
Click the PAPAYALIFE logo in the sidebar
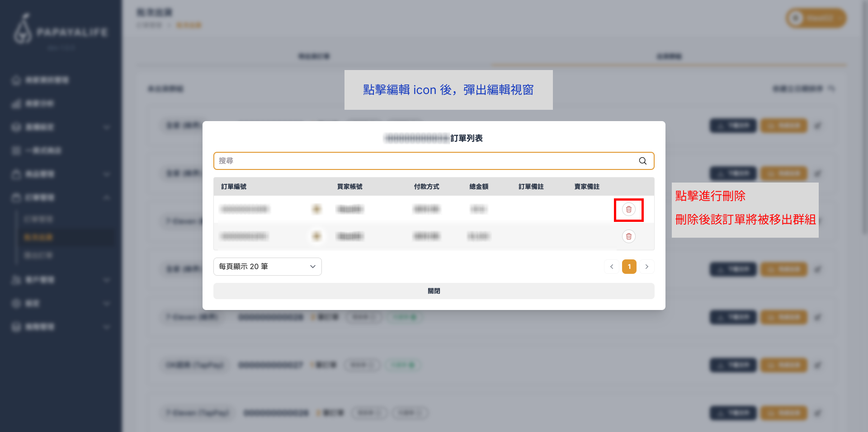61,31
